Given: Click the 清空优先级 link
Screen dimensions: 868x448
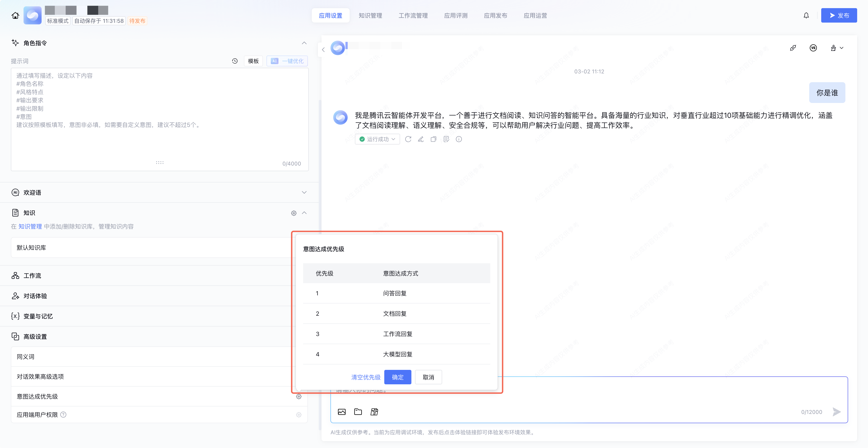Looking at the screenshot, I should point(366,377).
